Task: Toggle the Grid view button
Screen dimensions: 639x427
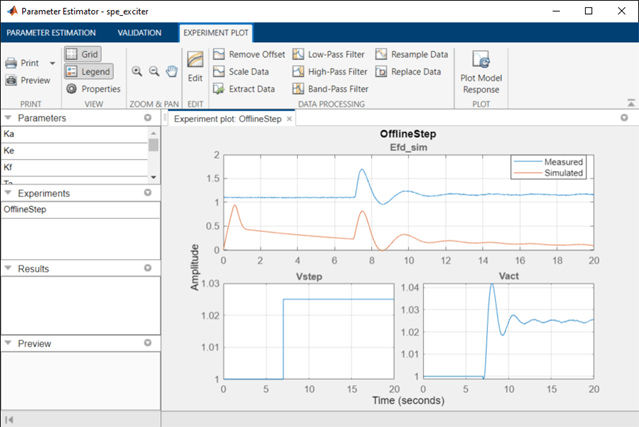Action: 82,54
